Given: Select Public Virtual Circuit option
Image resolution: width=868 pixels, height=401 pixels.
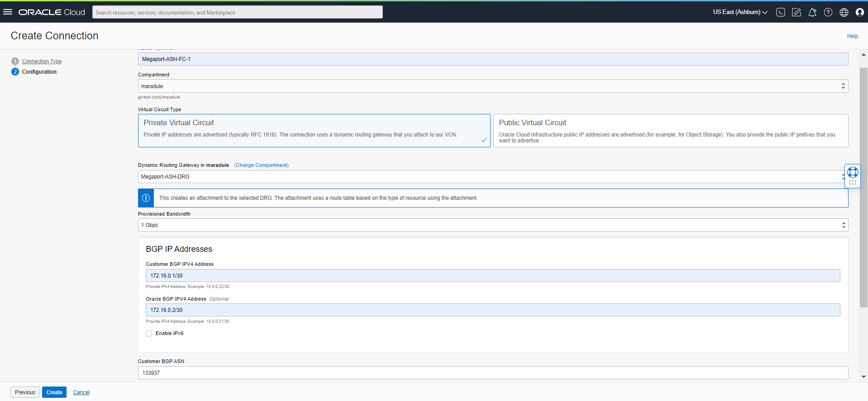Looking at the screenshot, I should 670,131.
